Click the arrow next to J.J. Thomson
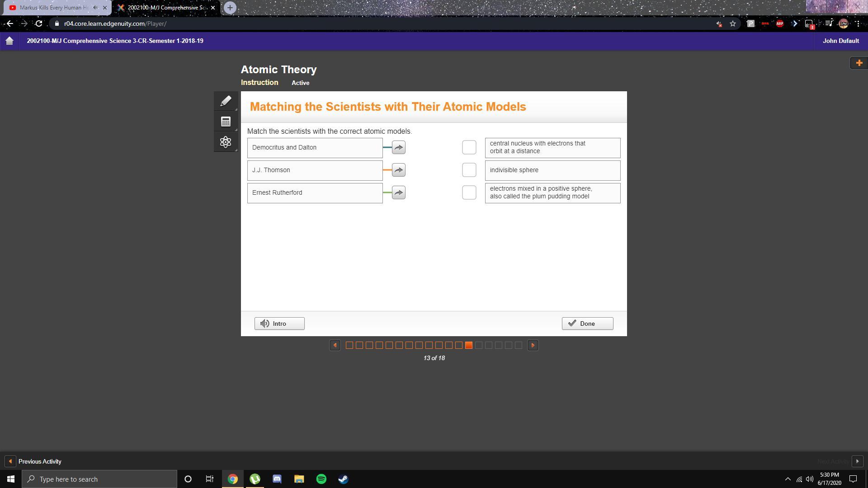 pos(398,170)
